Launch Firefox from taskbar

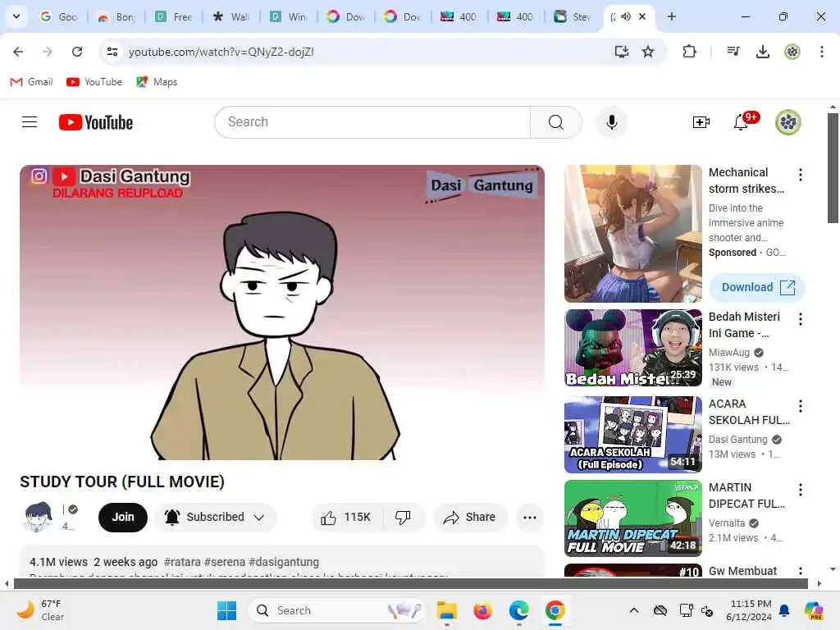click(x=482, y=610)
